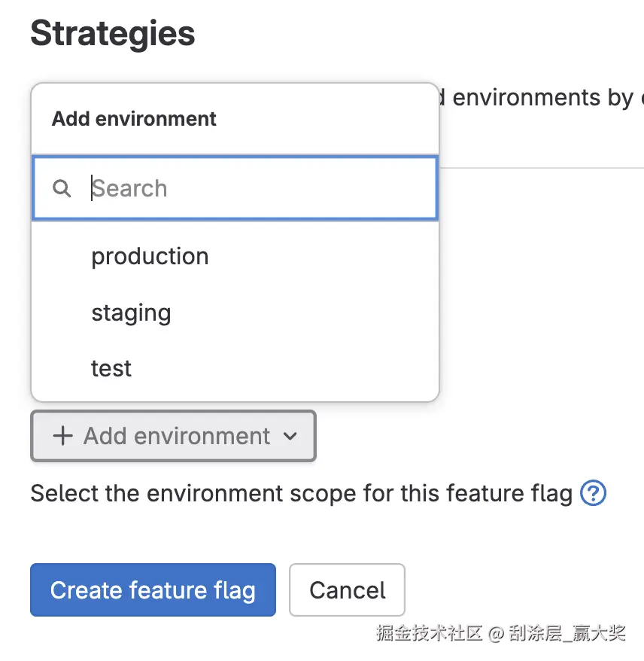The image size is (644, 661).
Task: Open help via the question mark icon
Action: click(x=594, y=494)
